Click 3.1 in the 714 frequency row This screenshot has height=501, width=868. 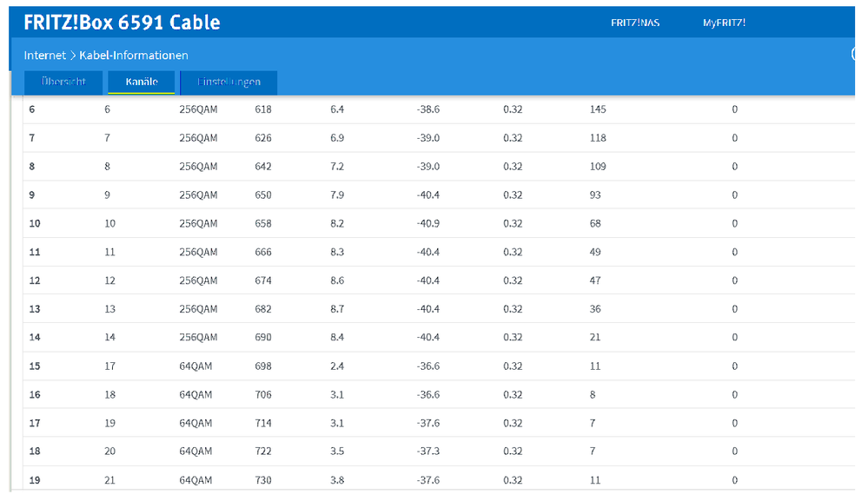(337, 423)
